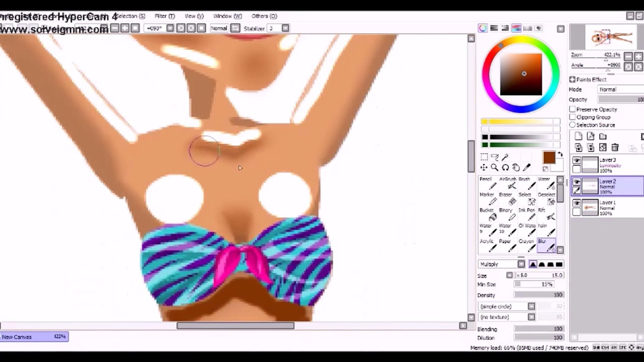644x362 pixels.
Task: Expand the simple circle brush shape dropdown
Action: (x=531, y=306)
